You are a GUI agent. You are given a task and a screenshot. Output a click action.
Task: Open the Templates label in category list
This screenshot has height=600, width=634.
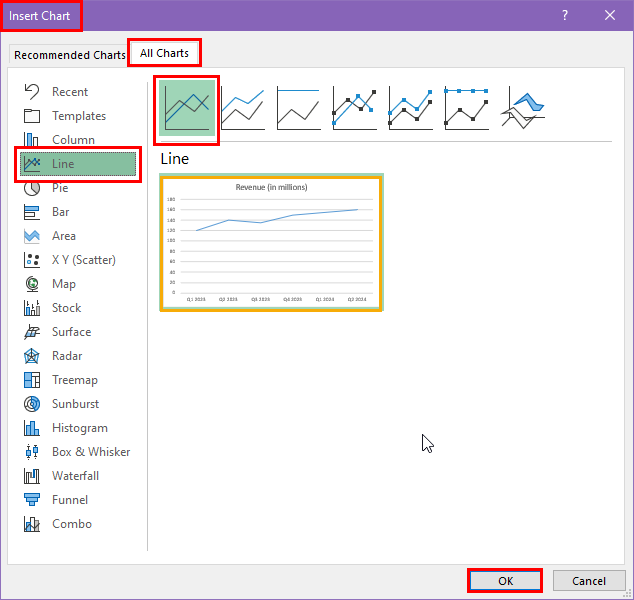(79, 116)
